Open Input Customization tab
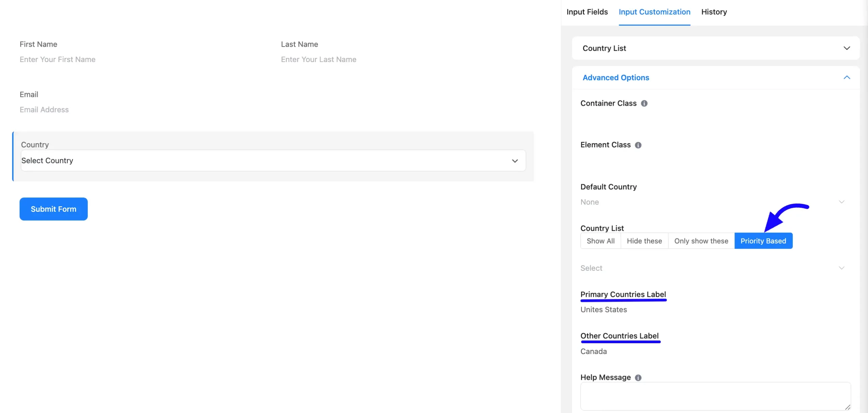Image resolution: width=868 pixels, height=413 pixels. tap(654, 12)
